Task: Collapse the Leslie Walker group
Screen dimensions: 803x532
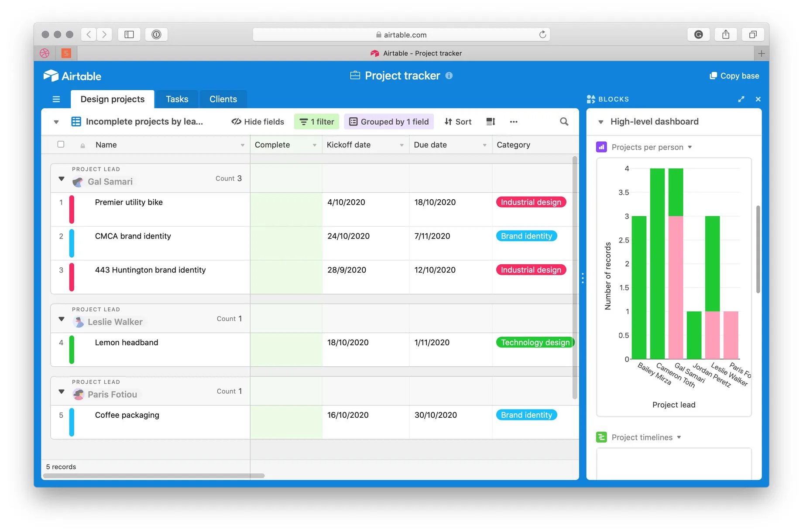Action: click(x=62, y=319)
